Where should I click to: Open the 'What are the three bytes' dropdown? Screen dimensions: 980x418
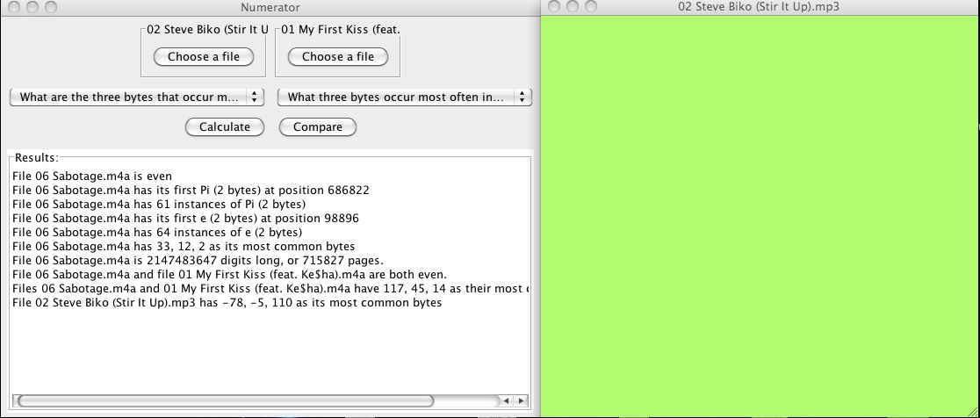pyautogui.click(x=136, y=97)
